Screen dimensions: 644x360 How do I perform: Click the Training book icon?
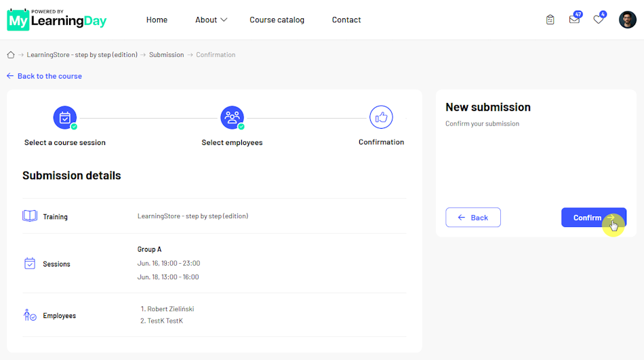(x=30, y=216)
